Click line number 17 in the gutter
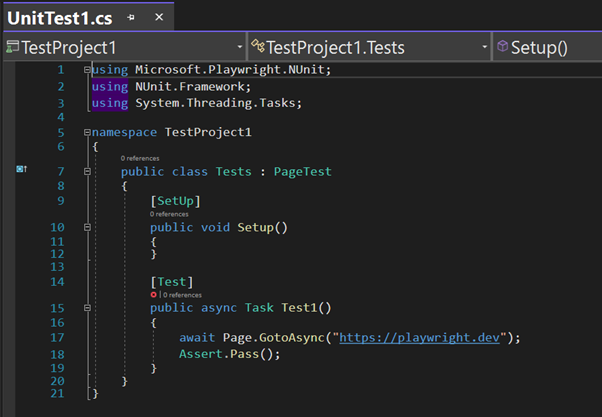 point(58,338)
